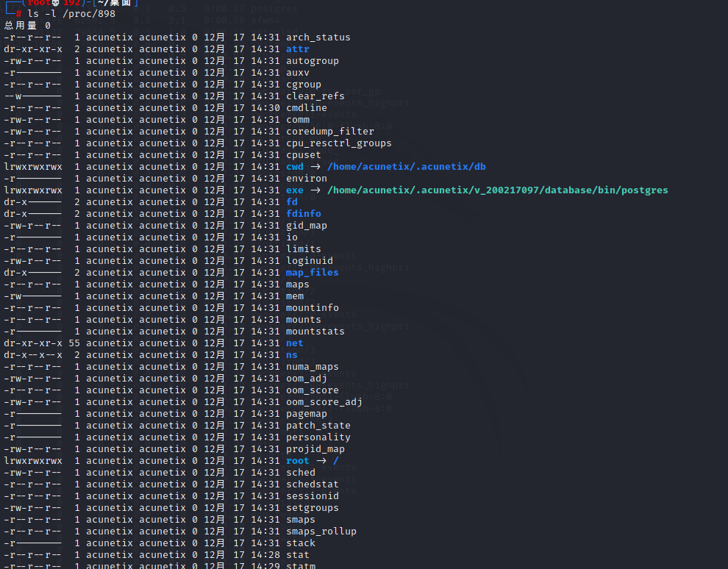728x569 pixels.
Task: Click the mountinfo file name
Action: [312, 308]
